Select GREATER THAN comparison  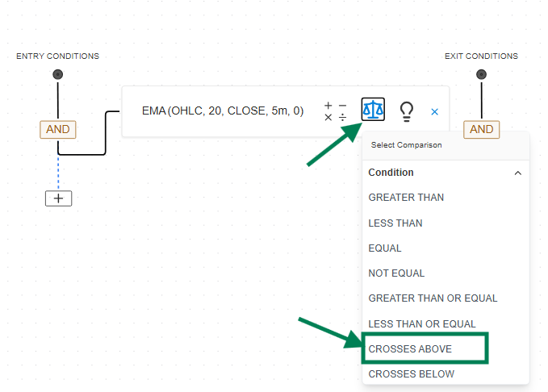406,198
